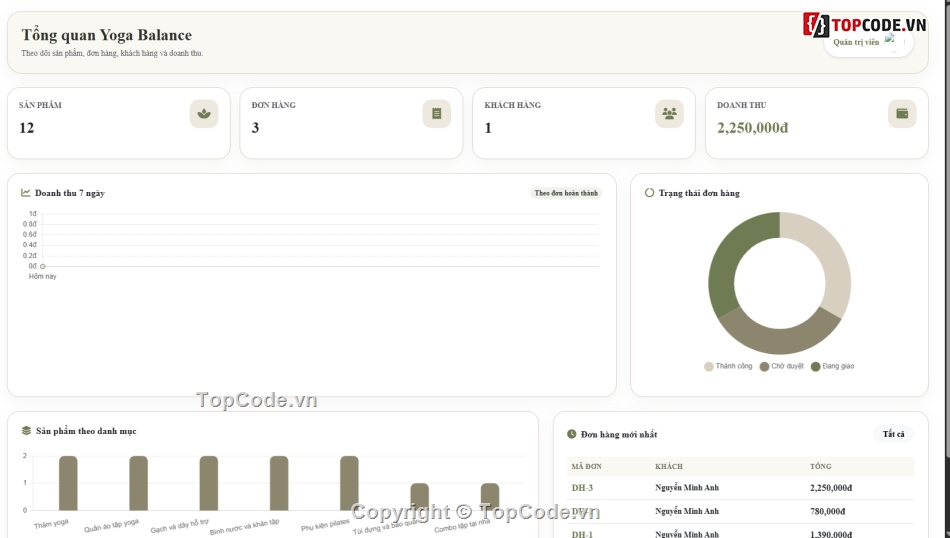Viewport: 950px width, 538px height.
Task: Click the KHÁCH column header
Action: (x=668, y=467)
